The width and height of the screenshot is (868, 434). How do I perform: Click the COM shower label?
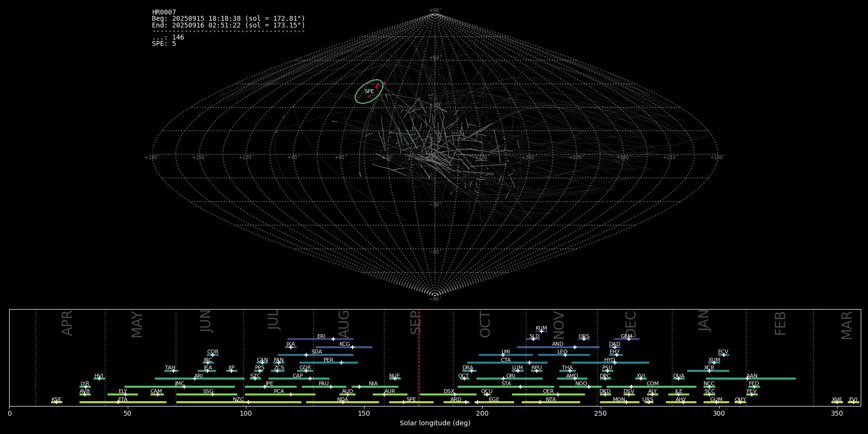click(652, 384)
